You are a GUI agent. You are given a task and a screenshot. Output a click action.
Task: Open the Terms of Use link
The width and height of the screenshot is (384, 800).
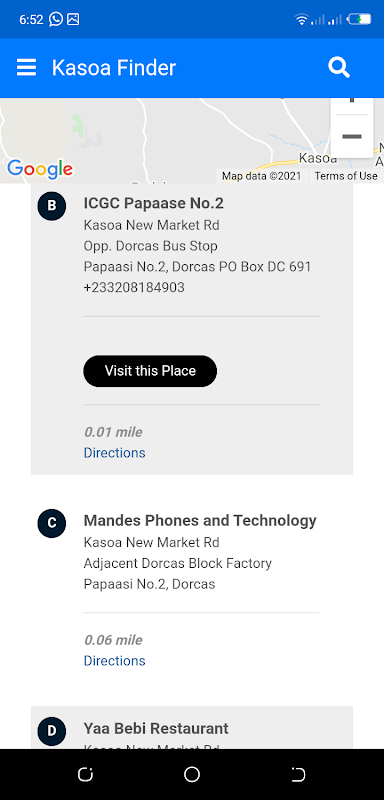click(346, 176)
